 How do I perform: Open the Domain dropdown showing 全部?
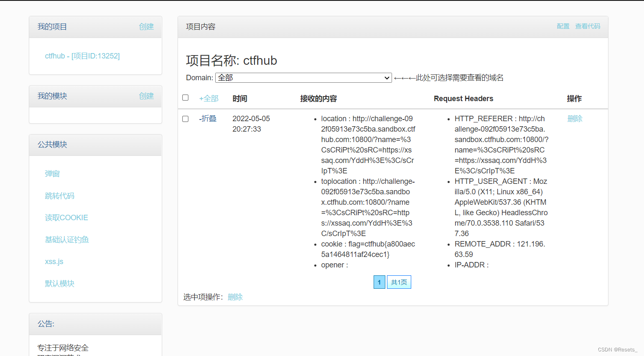tap(303, 78)
